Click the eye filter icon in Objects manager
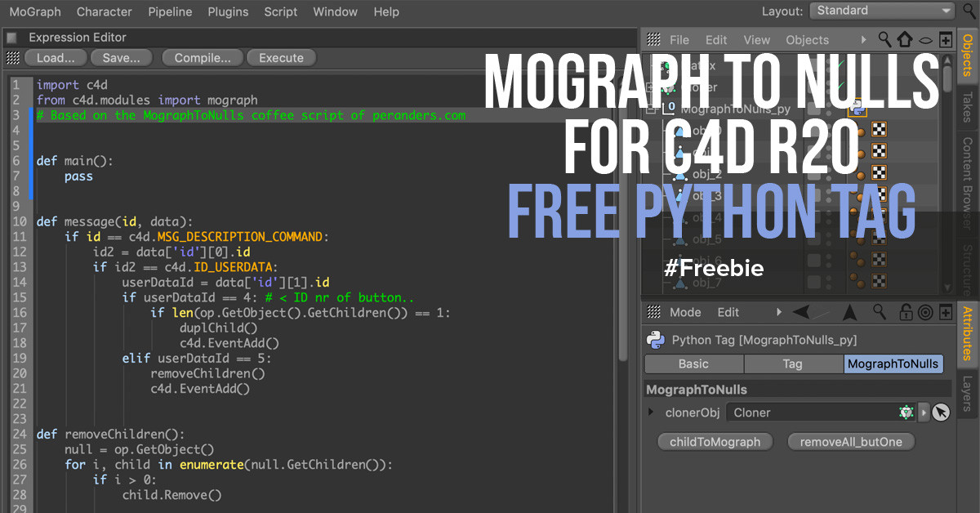 click(925, 39)
